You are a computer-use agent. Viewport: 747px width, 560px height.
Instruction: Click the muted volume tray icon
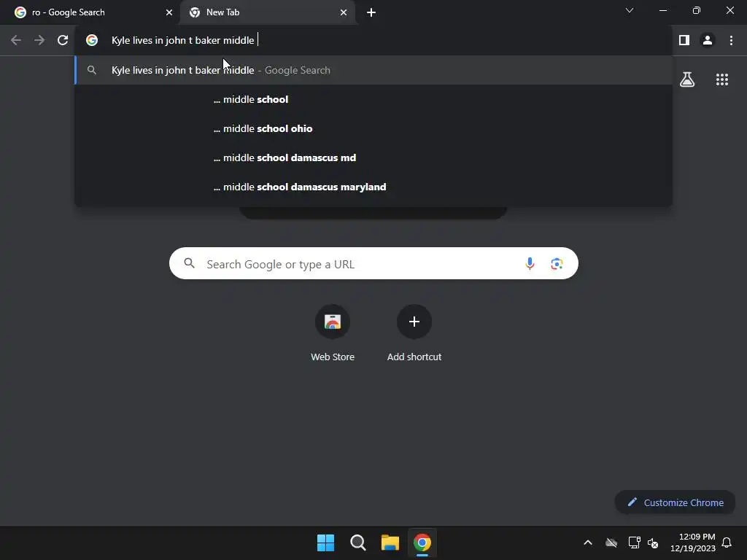pos(653,542)
